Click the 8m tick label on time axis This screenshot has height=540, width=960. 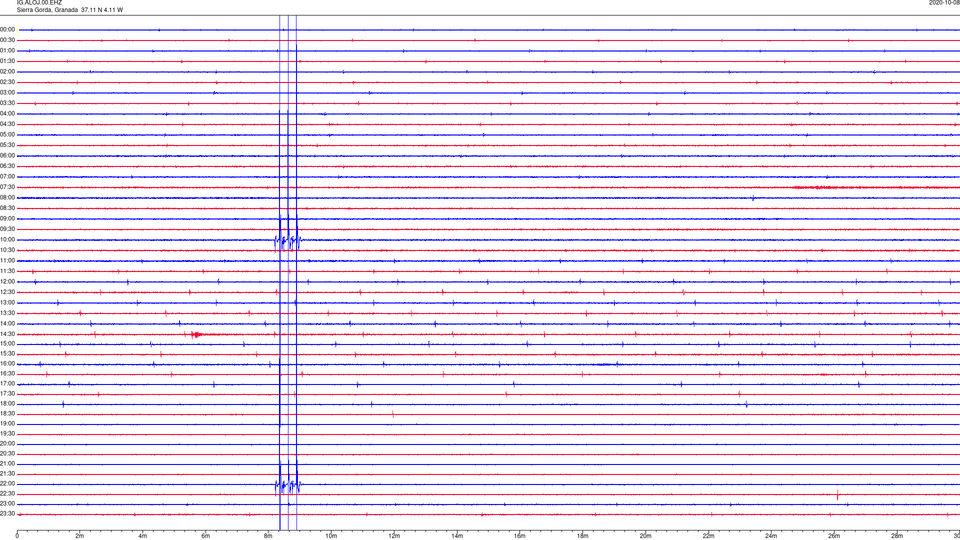pyautogui.click(x=268, y=536)
